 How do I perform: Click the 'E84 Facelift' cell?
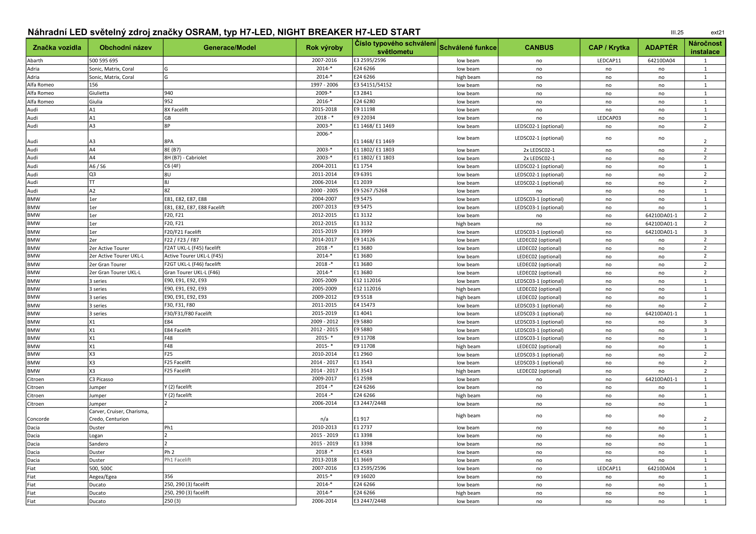click(x=229, y=330)
